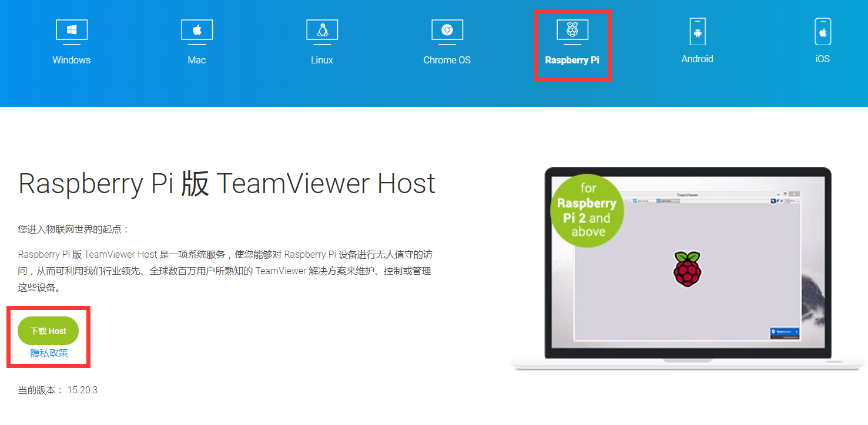Viewport: 868px width, 425px height.
Task: Click the green Raspberry Pi 2 badge
Action: point(587,211)
